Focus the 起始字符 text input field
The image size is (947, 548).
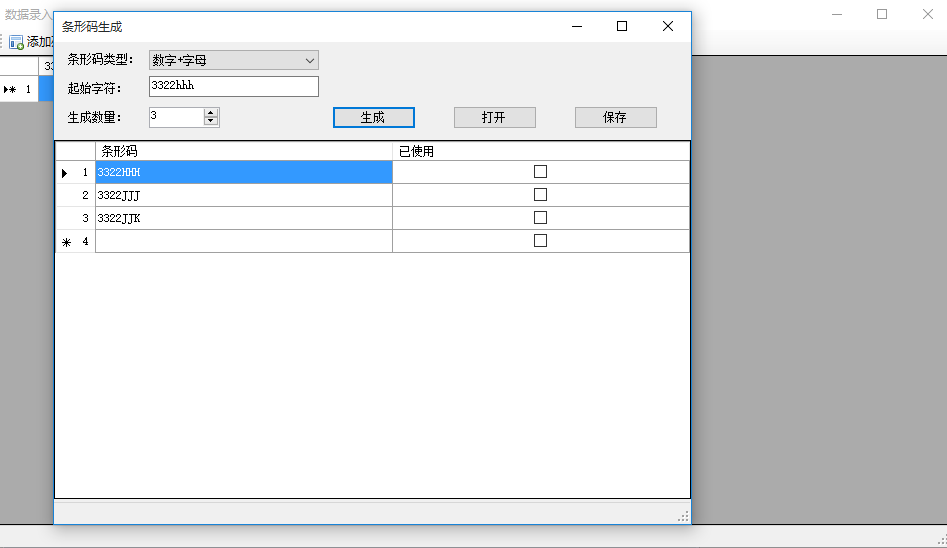tap(233, 87)
